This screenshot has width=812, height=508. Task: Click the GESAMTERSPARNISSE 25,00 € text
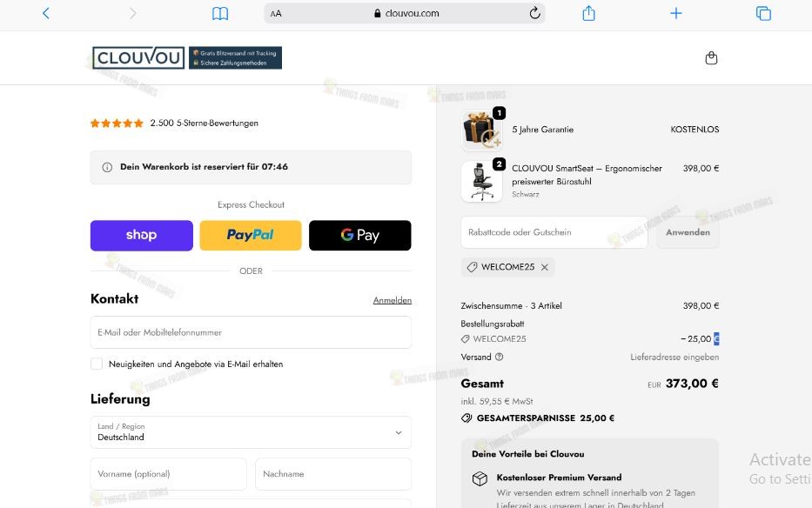546,418
